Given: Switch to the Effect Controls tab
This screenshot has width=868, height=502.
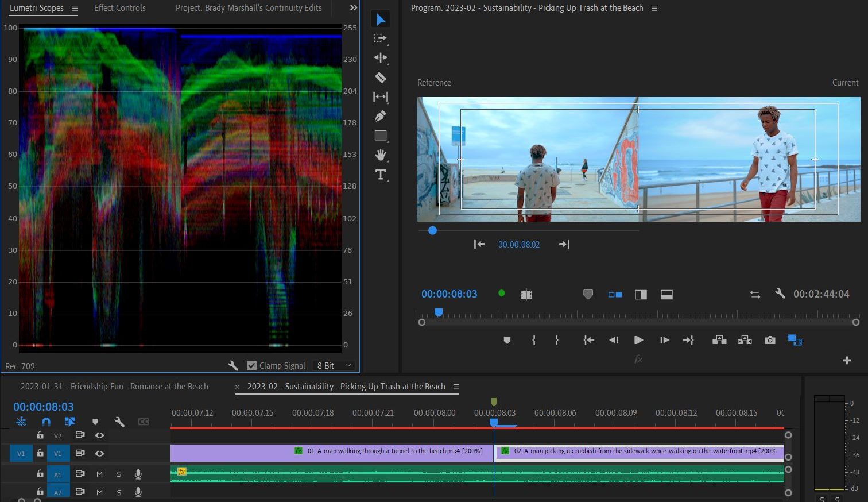Looking at the screenshot, I should click(120, 8).
